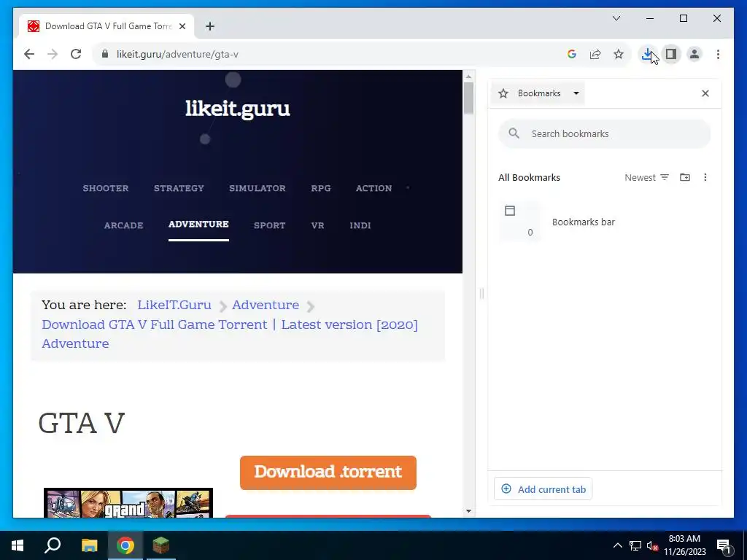747x560 pixels.
Task: Click the network tray icon
Action: [x=635, y=545]
